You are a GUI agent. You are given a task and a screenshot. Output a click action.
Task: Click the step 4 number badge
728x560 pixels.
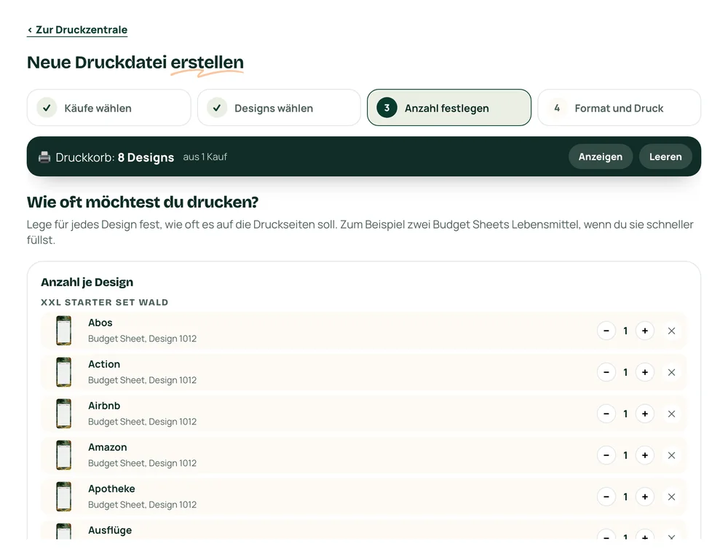pos(557,108)
